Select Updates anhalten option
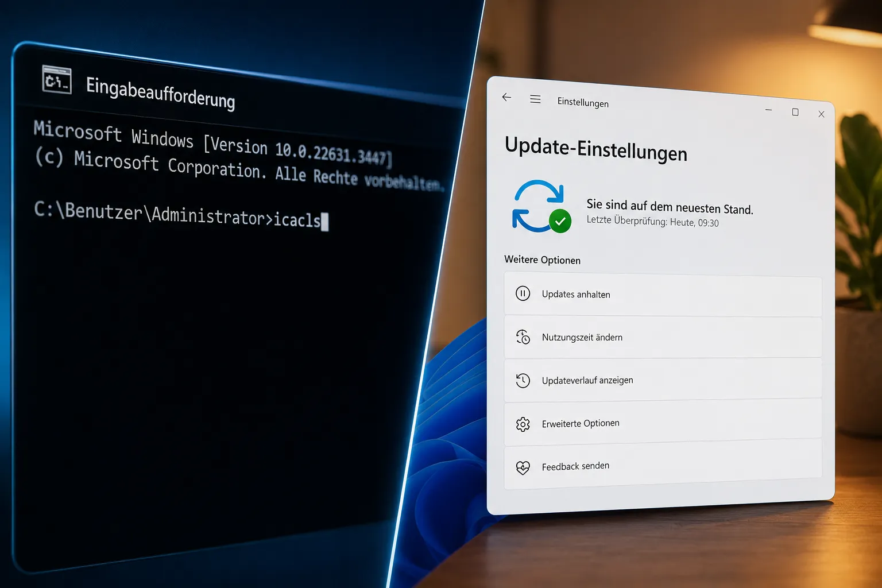This screenshot has height=588, width=882. coord(663,295)
